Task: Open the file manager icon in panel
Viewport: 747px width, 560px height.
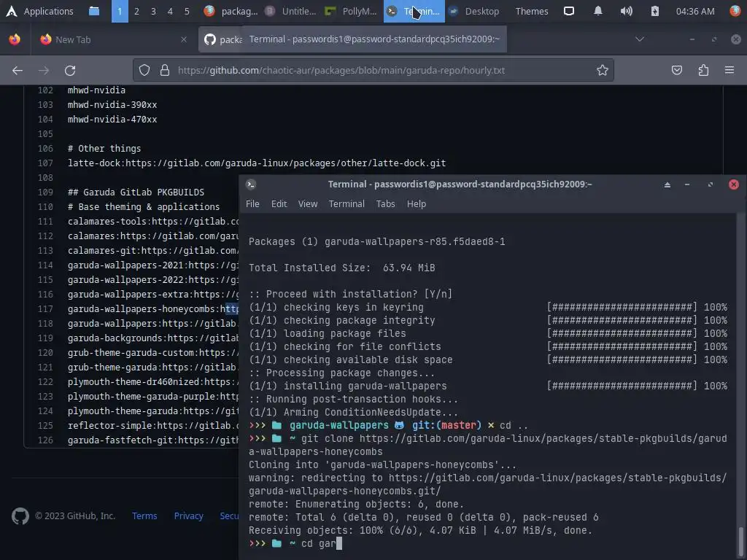Action: pyautogui.click(x=94, y=11)
